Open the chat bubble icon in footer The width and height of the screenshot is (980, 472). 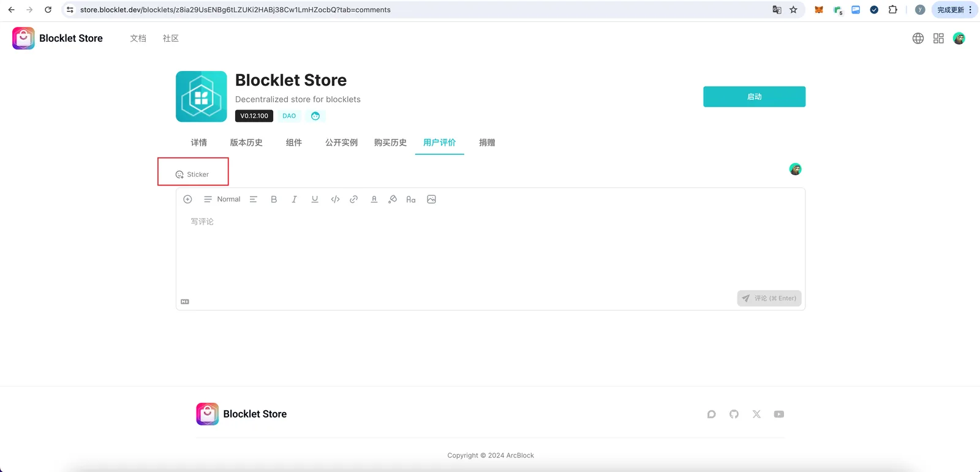point(711,414)
